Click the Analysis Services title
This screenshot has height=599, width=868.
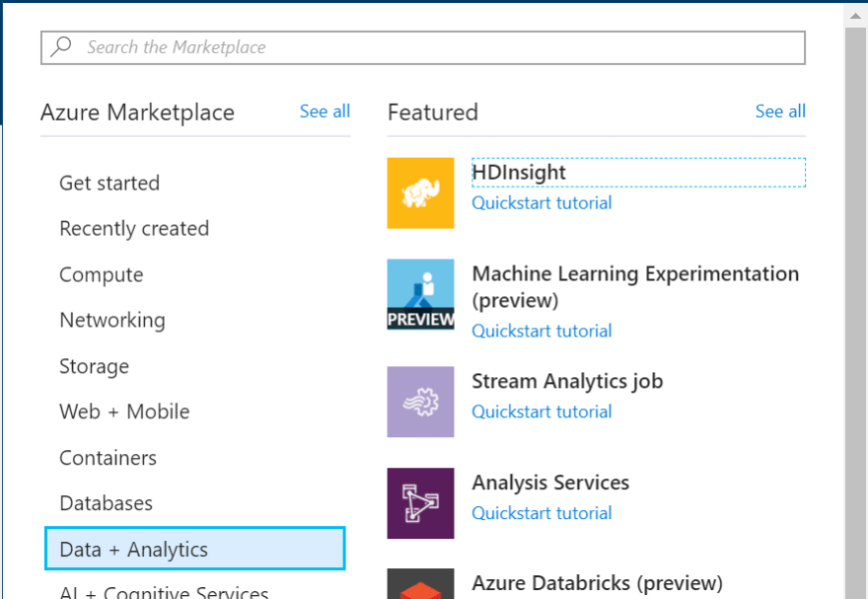coord(550,483)
